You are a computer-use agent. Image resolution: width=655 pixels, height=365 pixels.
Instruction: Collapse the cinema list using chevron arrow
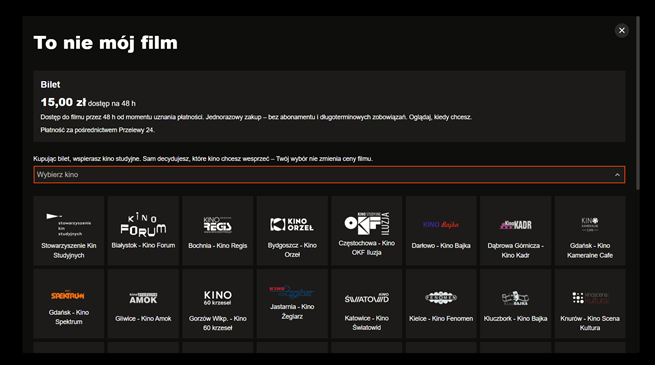click(x=617, y=175)
